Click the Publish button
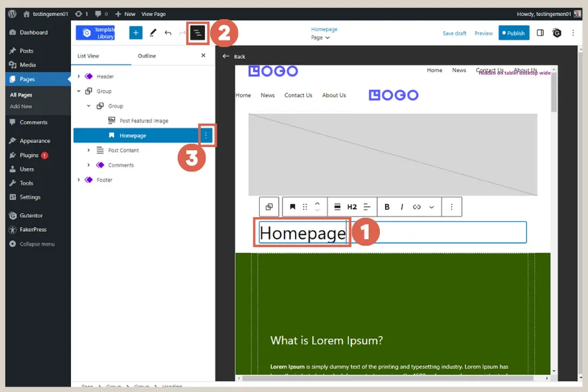The height and width of the screenshot is (392, 588). tap(514, 32)
